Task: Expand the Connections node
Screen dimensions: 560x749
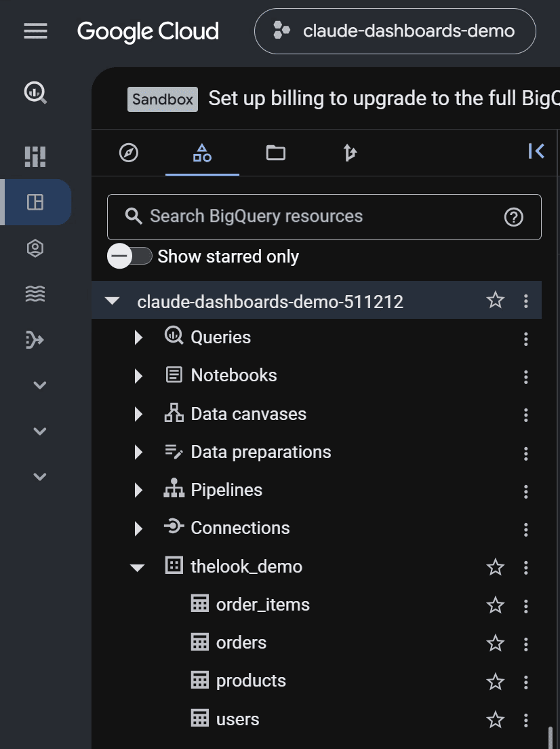Action: click(x=138, y=529)
